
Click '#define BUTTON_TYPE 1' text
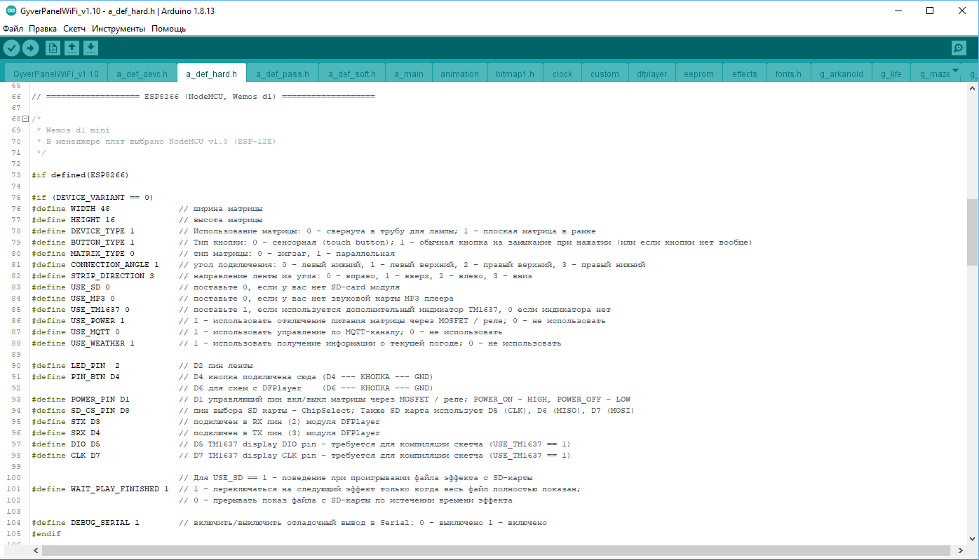click(x=83, y=243)
